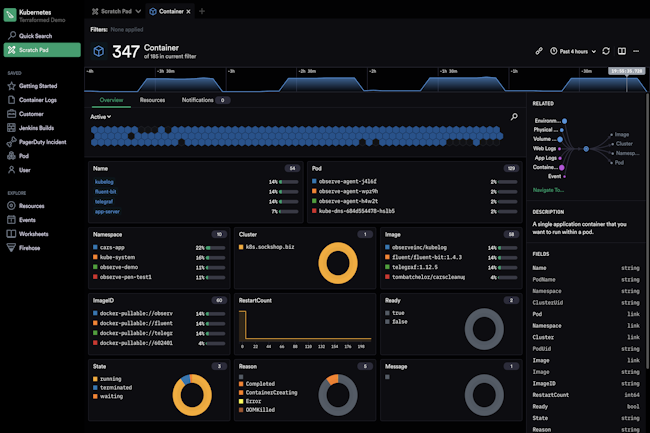Add a new tab with plus icon
Screen dimensions: 650x433
click(x=201, y=11)
